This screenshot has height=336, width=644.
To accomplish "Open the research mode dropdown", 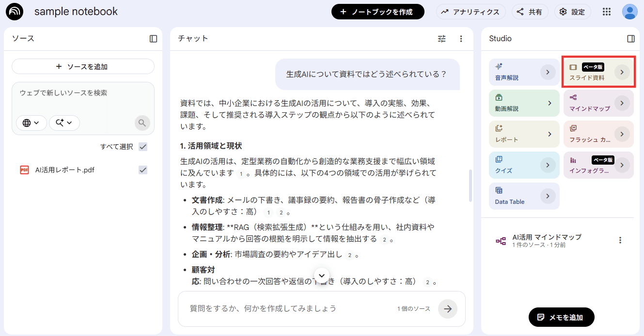I will point(64,123).
